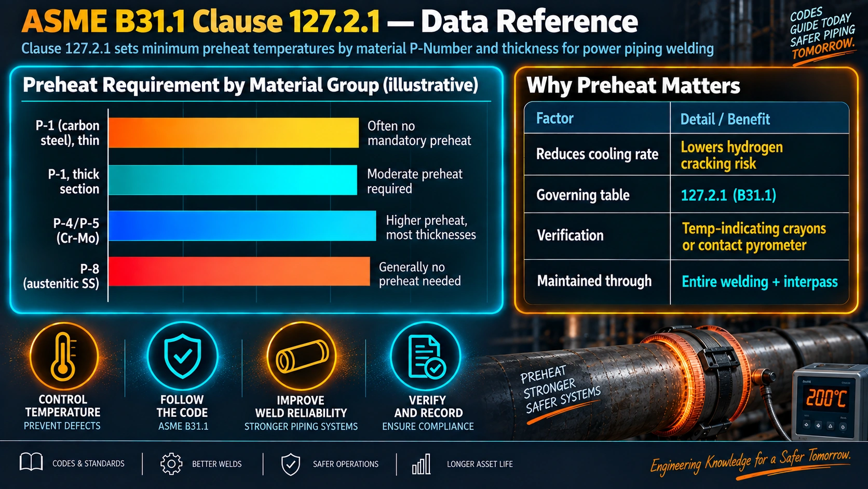The width and height of the screenshot is (868, 489).
Task: Click the 200°C temperature display
Action: [x=825, y=399]
